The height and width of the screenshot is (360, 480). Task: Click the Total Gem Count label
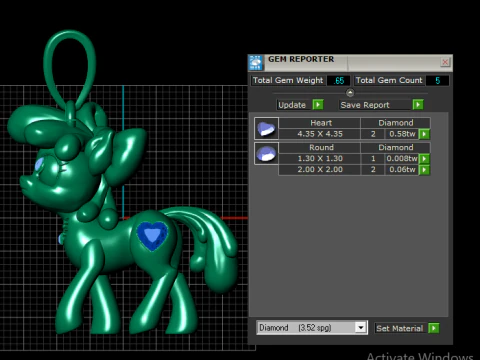pyautogui.click(x=389, y=81)
